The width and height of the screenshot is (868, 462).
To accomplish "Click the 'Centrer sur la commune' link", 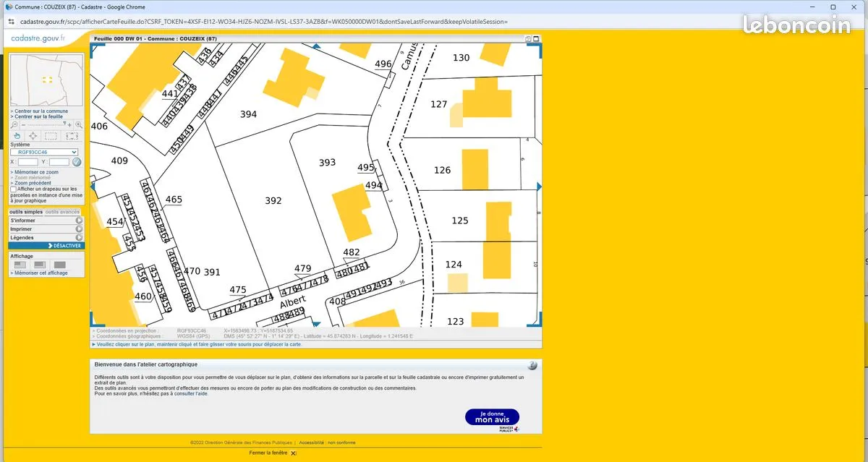I will (x=41, y=111).
